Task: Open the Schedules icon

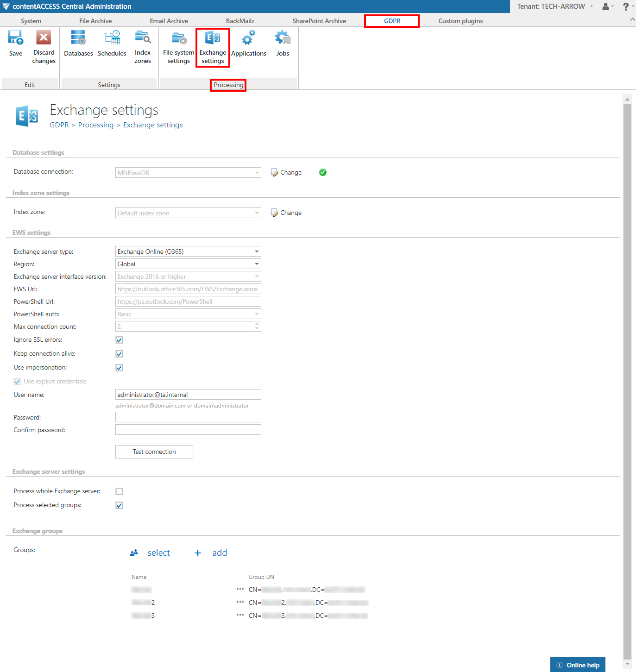Action: [x=112, y=38]
